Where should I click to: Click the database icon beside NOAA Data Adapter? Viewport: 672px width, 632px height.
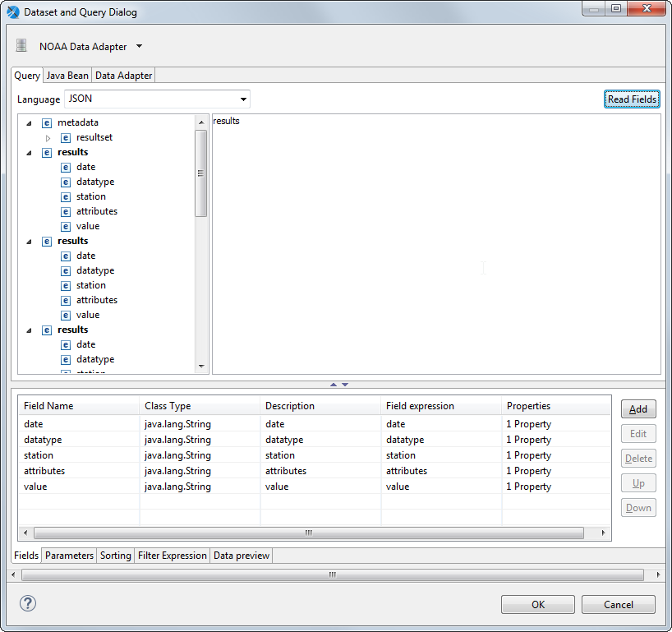(x=21, y=45)
